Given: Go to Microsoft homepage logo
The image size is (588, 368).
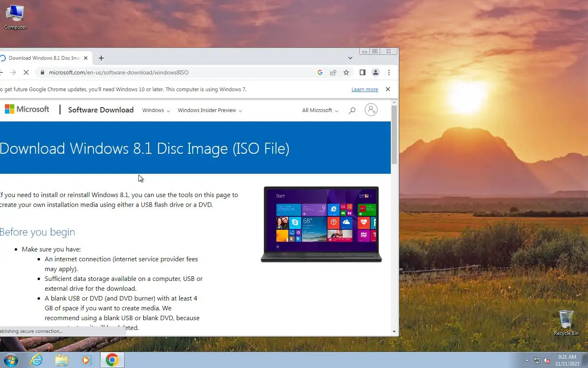Looking at the screenshot, I should (x=27, y=109).
